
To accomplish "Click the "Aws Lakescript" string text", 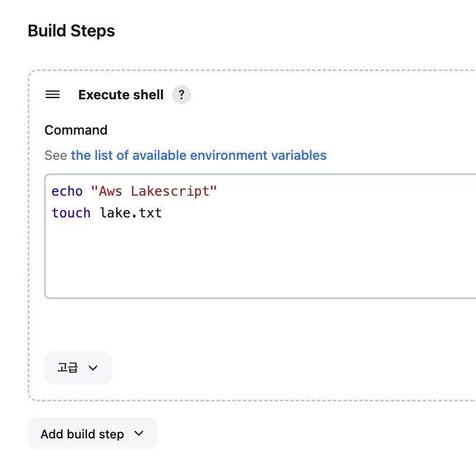I will [154, 191].
